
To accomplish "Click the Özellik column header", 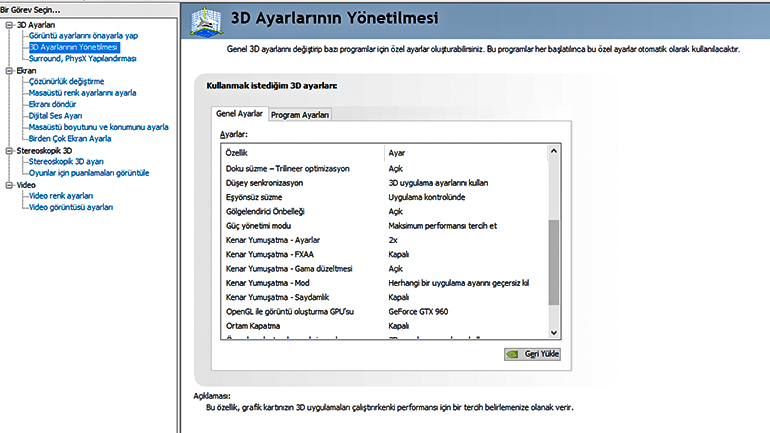I will coord(302,153).
